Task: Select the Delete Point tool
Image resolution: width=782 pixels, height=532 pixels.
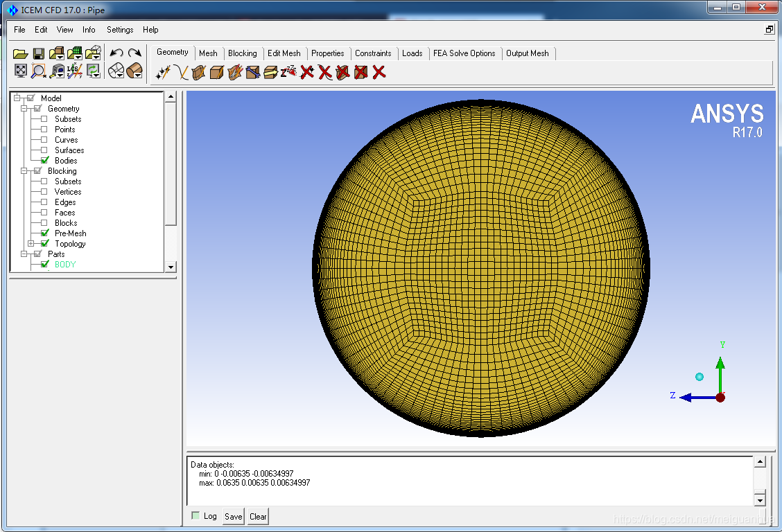Action: click(x=307, y=73)
